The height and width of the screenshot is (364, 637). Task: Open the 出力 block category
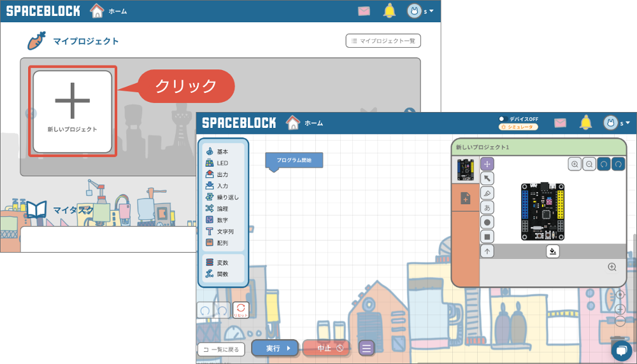(223, 174)
